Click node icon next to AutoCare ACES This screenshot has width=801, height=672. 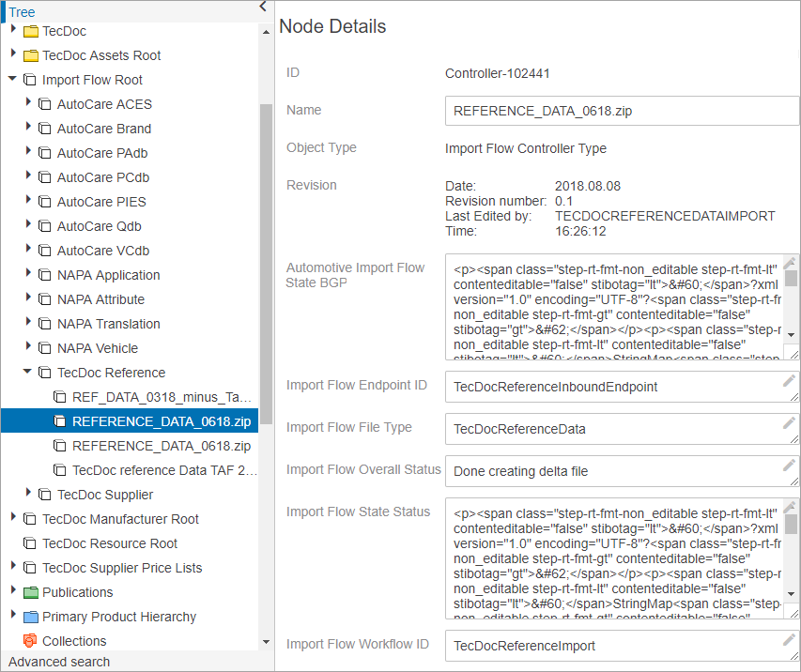pos(45,104)
